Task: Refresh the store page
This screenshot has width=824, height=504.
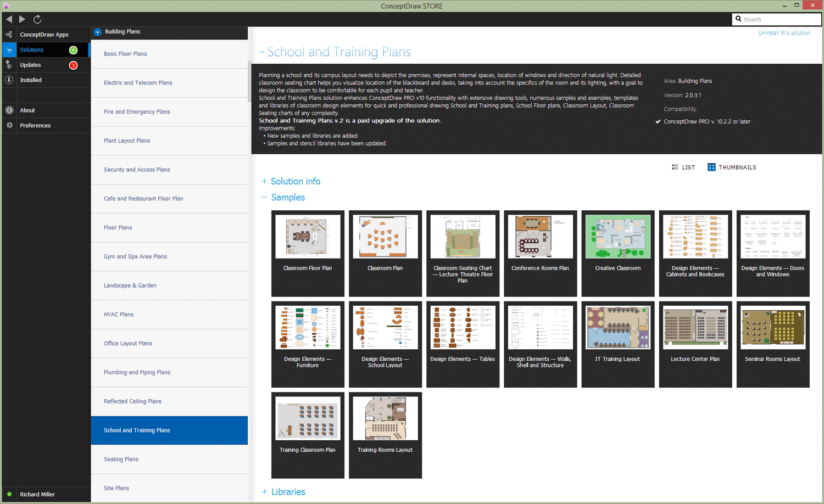Action: 37,19
